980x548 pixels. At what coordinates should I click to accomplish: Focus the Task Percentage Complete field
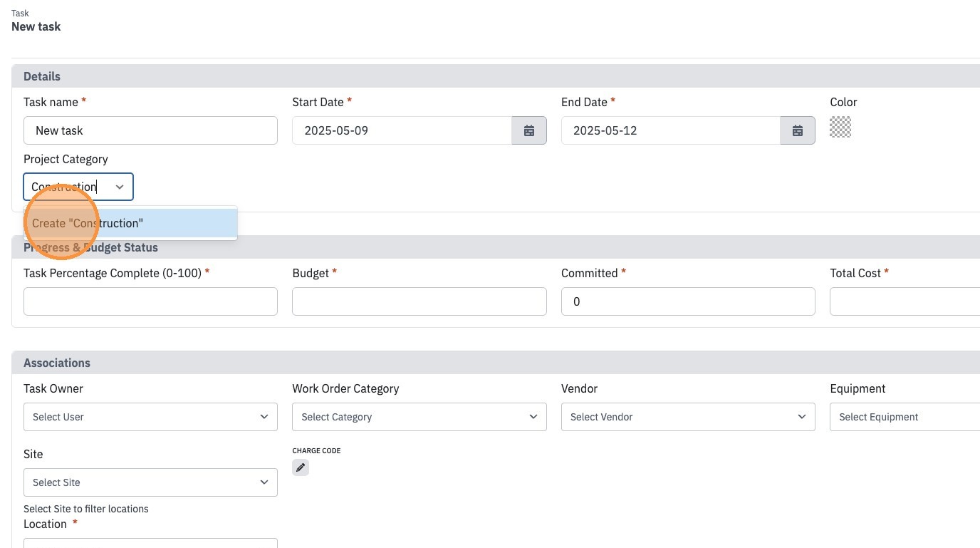coord(150,301)
